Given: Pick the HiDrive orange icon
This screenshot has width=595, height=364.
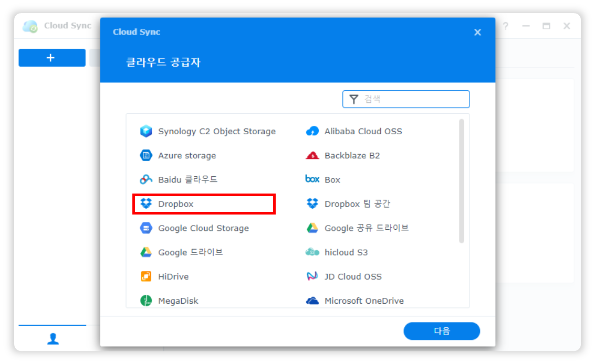Looking at the screenshot, I should 145,276.
